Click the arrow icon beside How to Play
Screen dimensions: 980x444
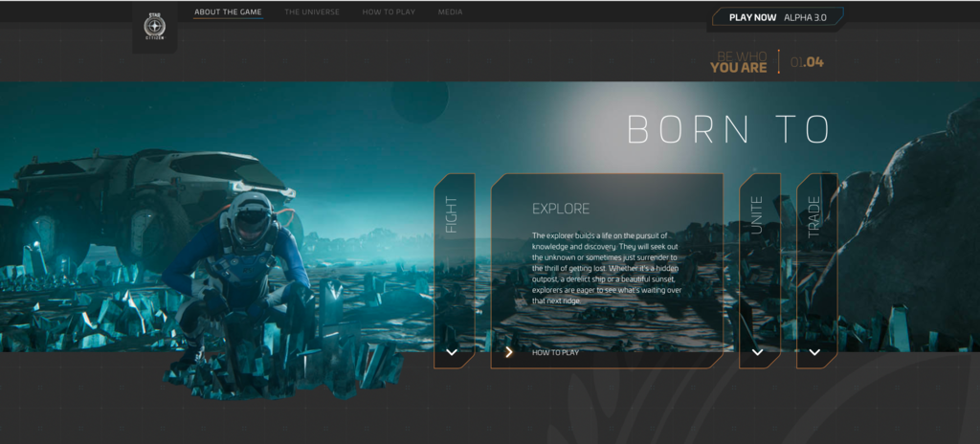tap(509, 352)
